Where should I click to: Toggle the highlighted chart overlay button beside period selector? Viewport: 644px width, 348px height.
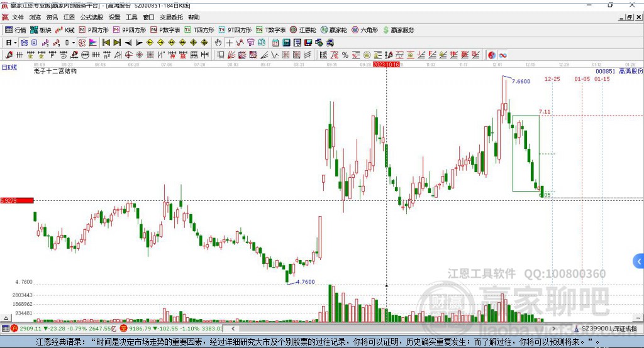click(x=25, y=43)
